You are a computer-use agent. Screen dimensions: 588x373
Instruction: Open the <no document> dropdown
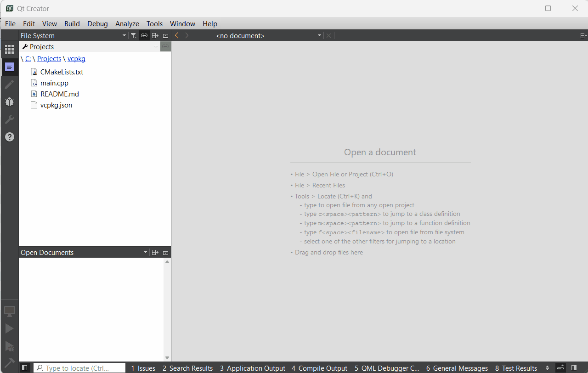319,35
